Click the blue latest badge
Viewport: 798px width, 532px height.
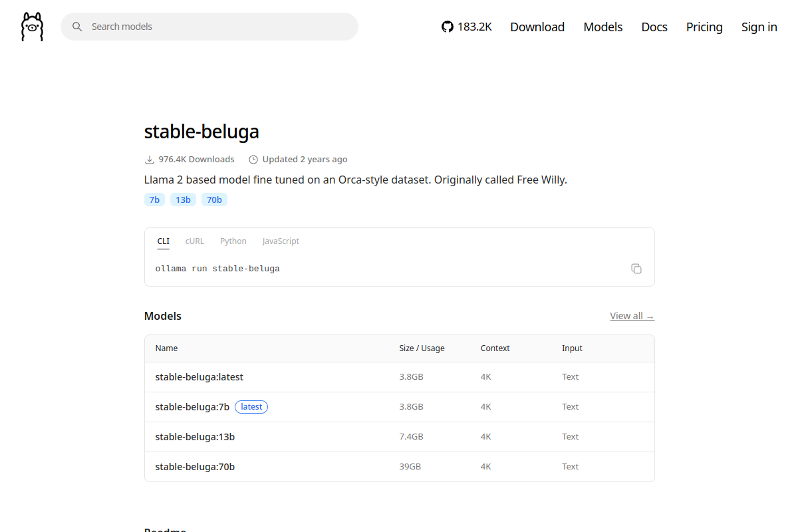[x=251, y=407]
